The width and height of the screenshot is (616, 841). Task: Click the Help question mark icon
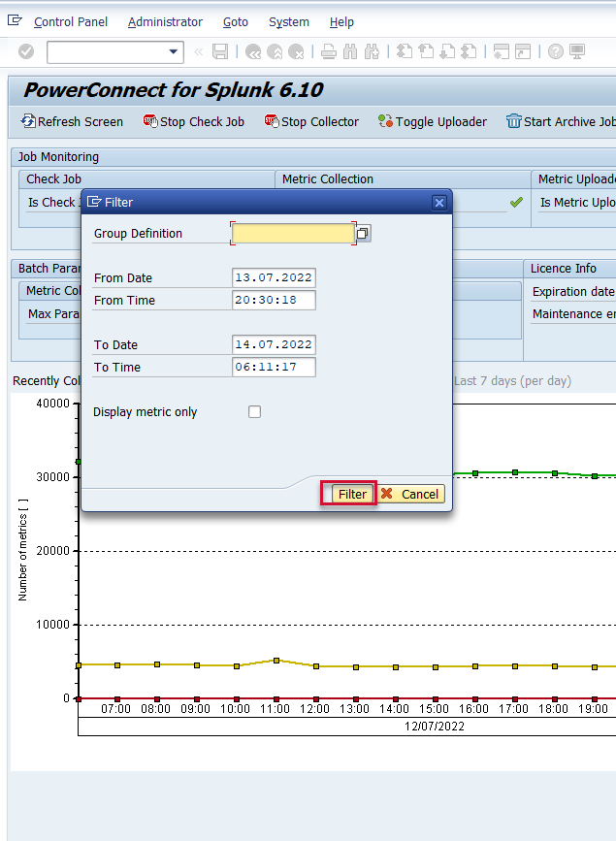point(556,52)
